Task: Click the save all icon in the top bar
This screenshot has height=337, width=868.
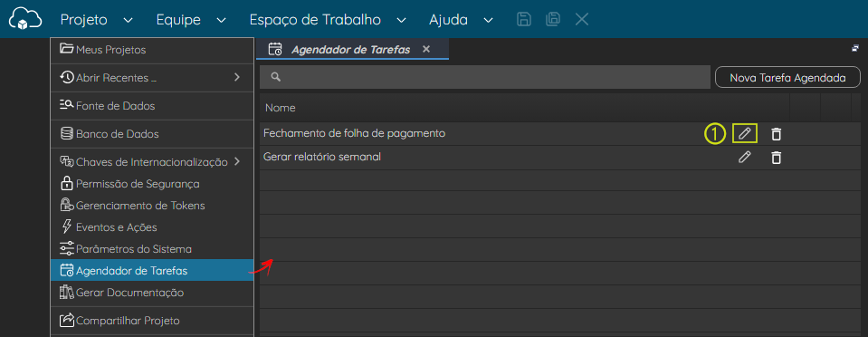Action: 552,19
